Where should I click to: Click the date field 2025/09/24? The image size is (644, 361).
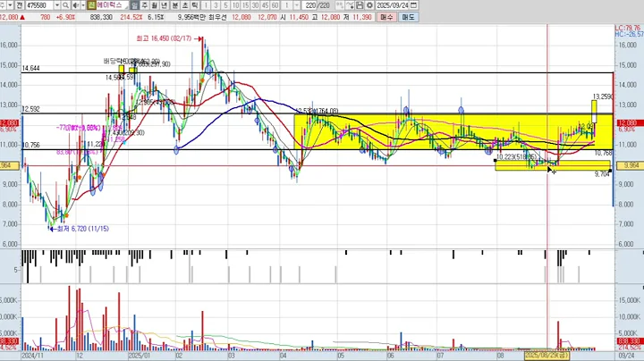point(393,5)
